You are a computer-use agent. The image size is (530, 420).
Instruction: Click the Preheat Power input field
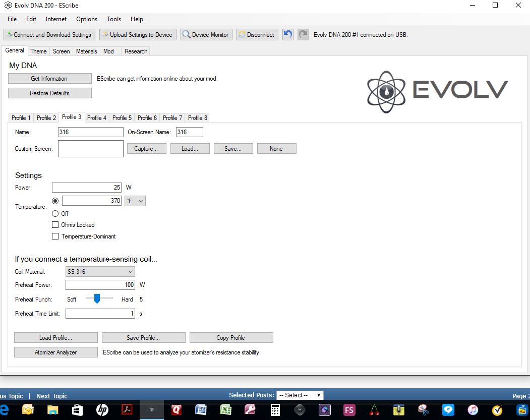coord(100,285)
